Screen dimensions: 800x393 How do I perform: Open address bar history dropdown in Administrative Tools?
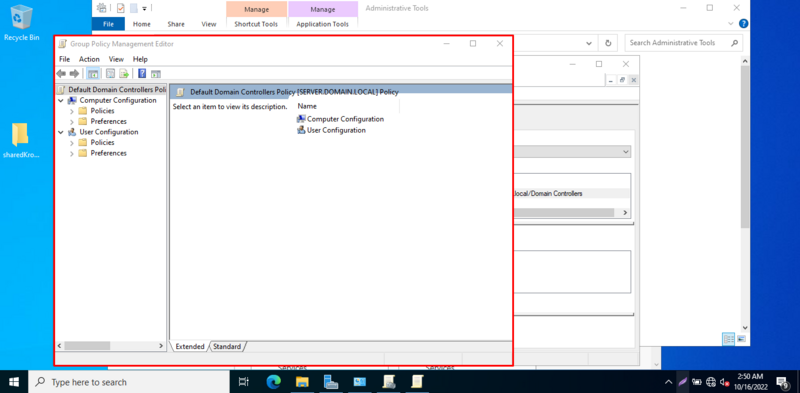(x=589, y=43)
